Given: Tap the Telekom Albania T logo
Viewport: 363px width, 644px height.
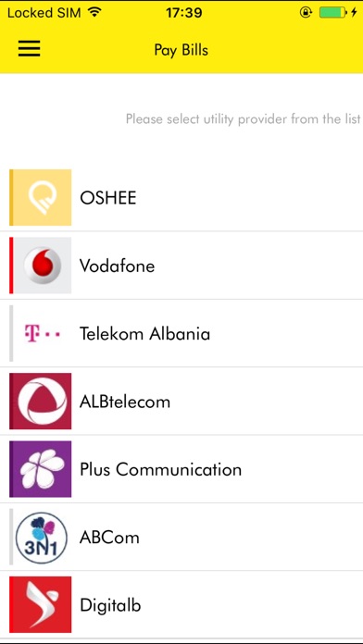Looking at the screenshot, I should click(x=41, y=333).
